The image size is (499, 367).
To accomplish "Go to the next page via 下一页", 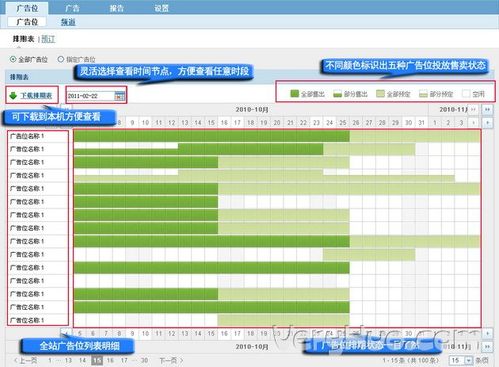I will click(171, 360).
